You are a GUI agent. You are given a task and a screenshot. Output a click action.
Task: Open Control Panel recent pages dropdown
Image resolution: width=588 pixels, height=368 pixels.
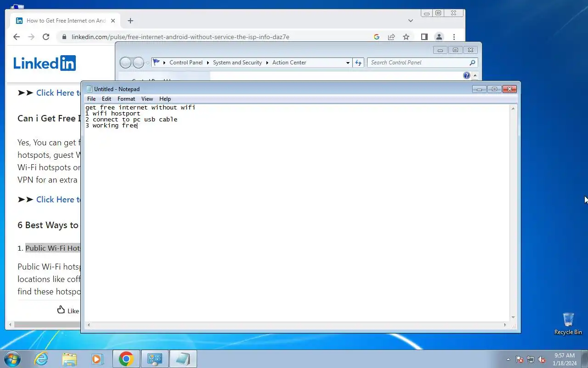147,63
